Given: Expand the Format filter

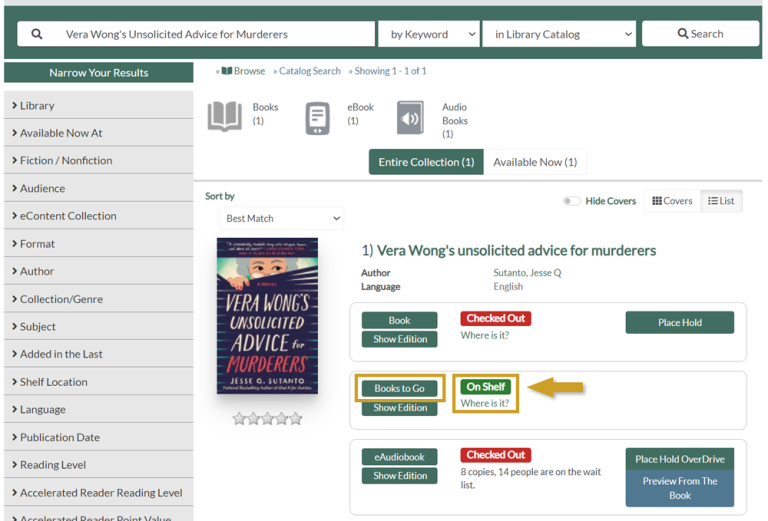Looking at the screenshot, I should (x=37, y=243).
